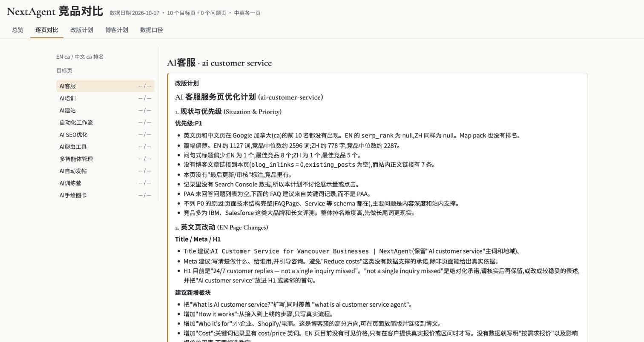Viewport: 644px width, 342px height.
Task: Click the Meta 建议 bullet line
Action: 341,261
